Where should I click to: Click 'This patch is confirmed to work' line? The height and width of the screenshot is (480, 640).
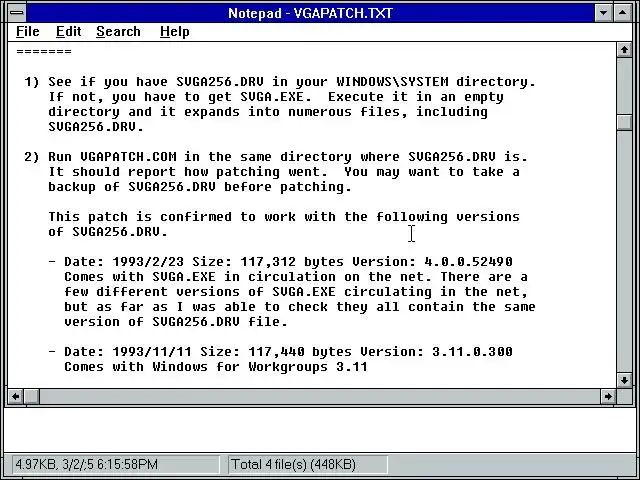(284, 217)
